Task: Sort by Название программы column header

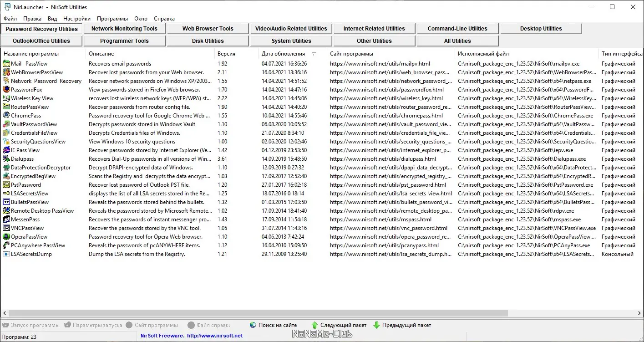Action: 43,54
